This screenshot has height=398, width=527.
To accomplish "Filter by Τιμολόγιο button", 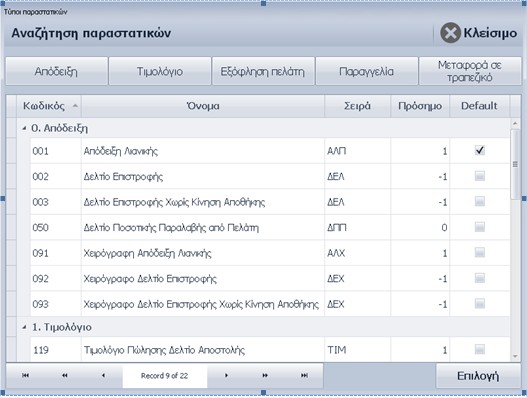I will 160,71.
